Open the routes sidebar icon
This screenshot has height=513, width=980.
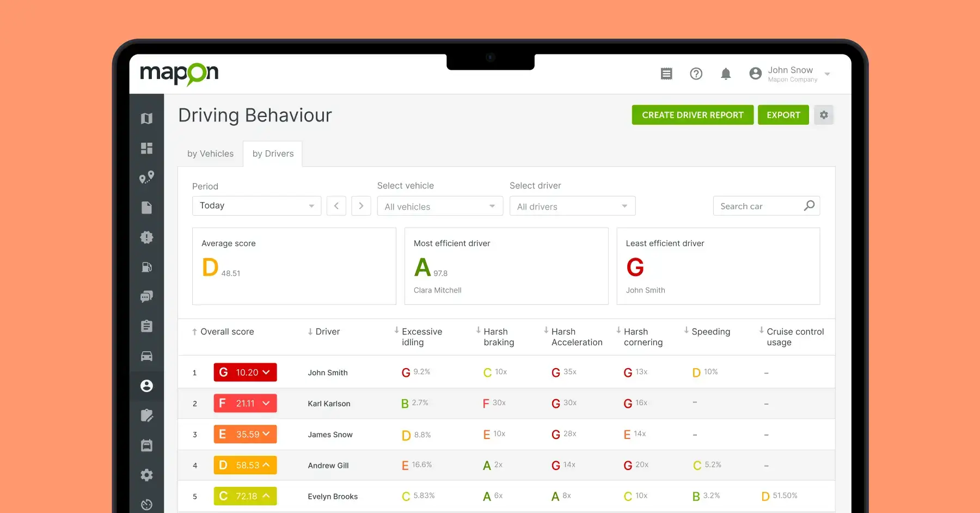tap(146, 178)
